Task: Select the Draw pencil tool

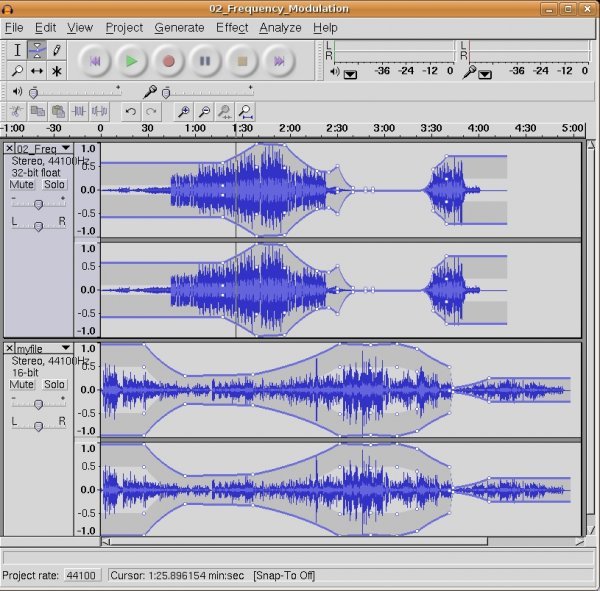Action: pos(56,50)
